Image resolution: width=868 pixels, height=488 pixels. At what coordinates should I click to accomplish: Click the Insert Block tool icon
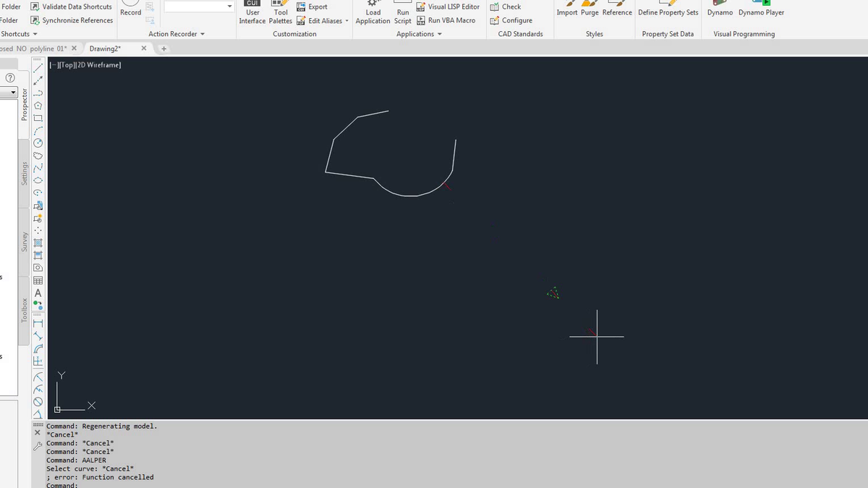point(38,205)
